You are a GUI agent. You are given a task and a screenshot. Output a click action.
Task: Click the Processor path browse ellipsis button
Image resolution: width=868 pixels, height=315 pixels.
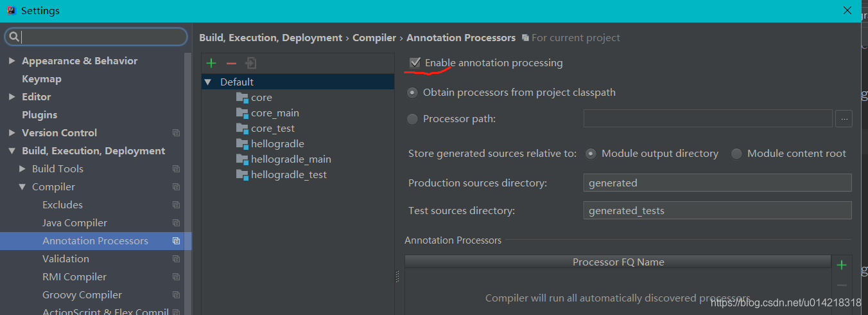[x=844, y=118]
